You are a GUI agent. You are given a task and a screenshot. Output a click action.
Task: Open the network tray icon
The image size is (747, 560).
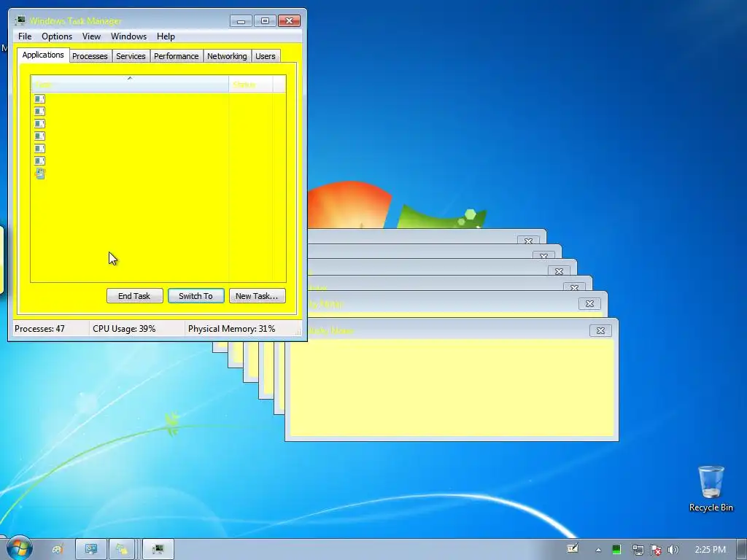(x=638, y=550)
